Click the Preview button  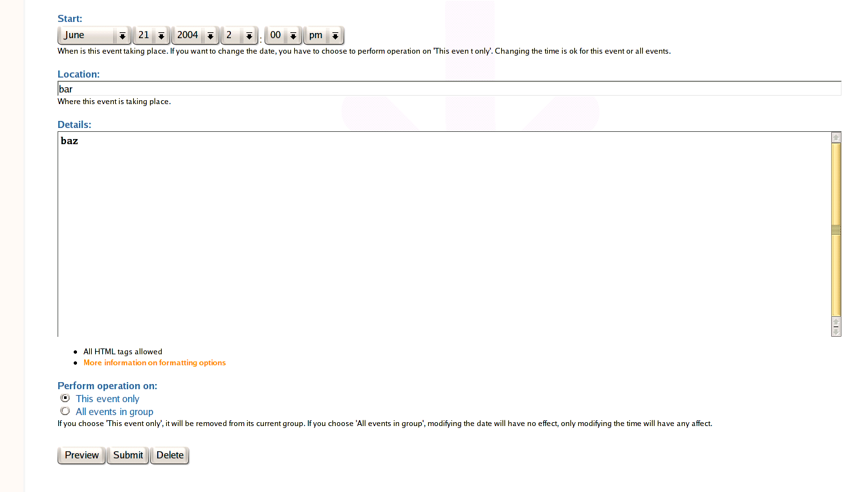pyautogui.click(x=81, y=455)
